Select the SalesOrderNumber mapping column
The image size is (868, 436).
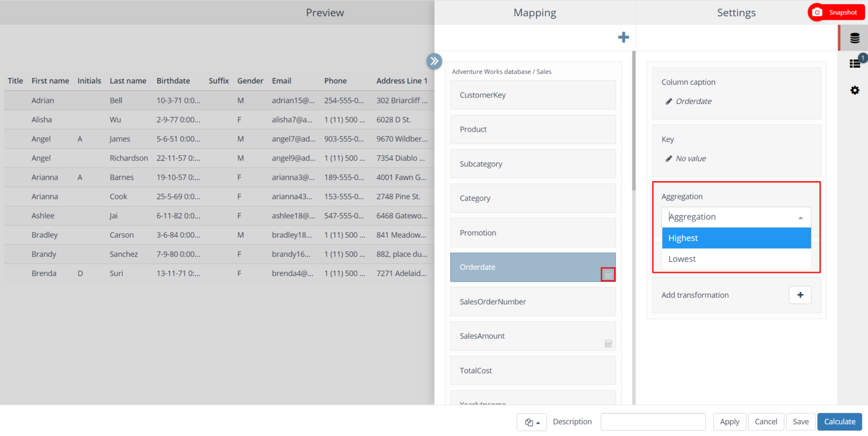[533, 302]
